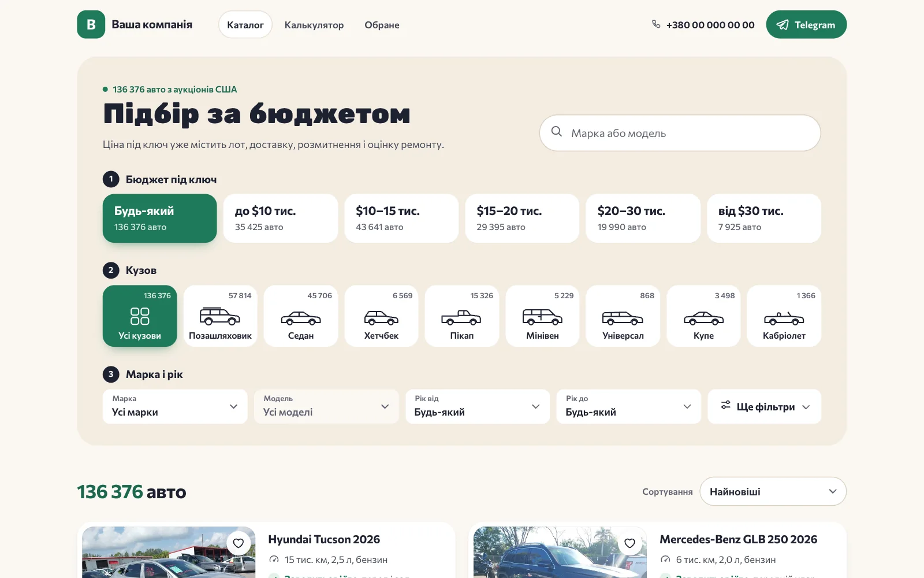Click the sliders icon in Ще фільтри
Image resolution: width=924 pixels, height=578 pixels.
pyautogui.click(x=725, y=405)
